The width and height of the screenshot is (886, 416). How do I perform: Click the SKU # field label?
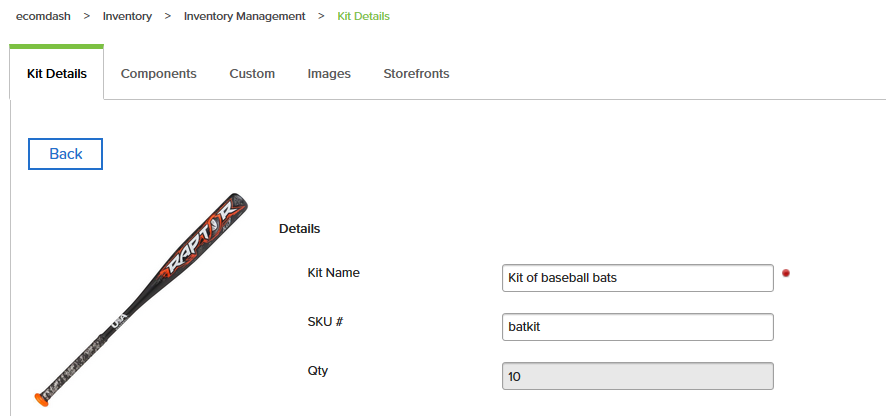[325, 322]
